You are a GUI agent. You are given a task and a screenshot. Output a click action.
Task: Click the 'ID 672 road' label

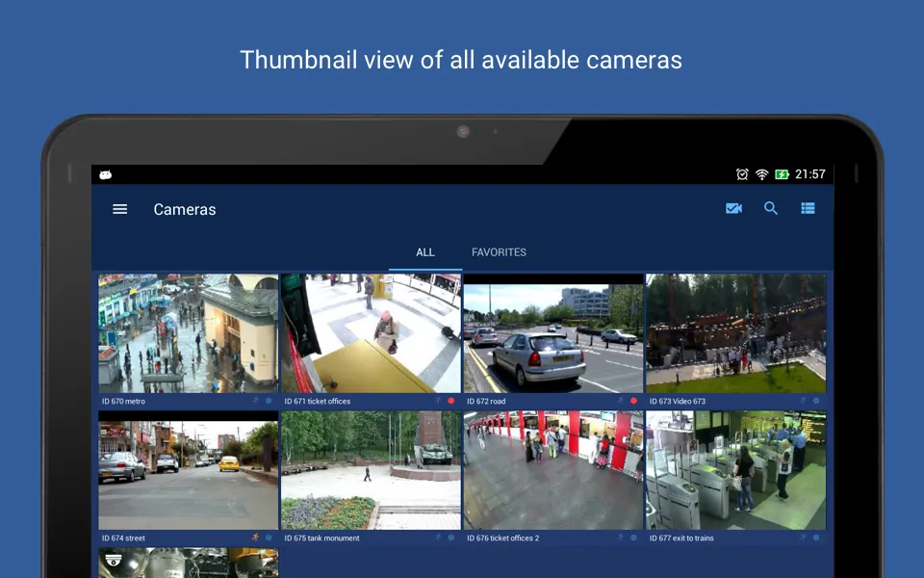click(x=486, y=401)
